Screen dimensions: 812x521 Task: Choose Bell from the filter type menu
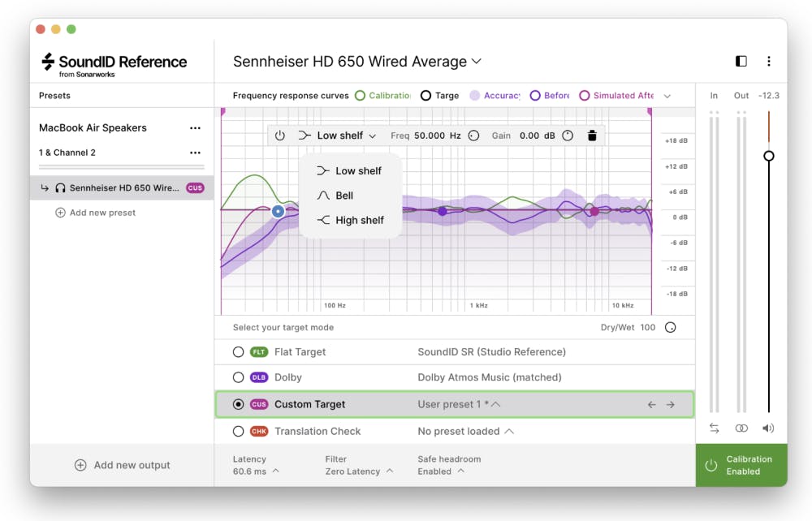344,196
